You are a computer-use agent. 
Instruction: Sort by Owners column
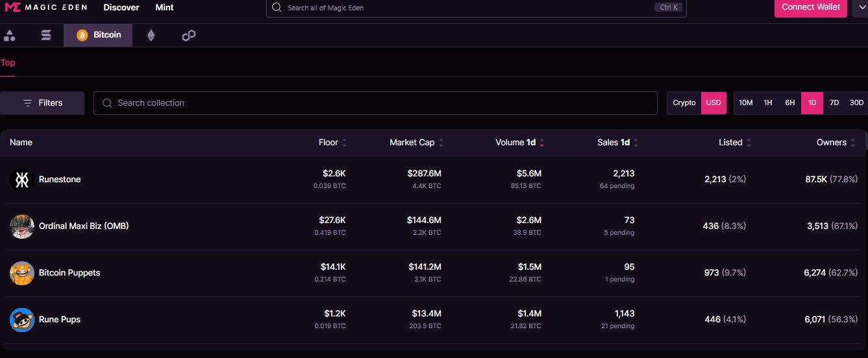tap(836, 142)
